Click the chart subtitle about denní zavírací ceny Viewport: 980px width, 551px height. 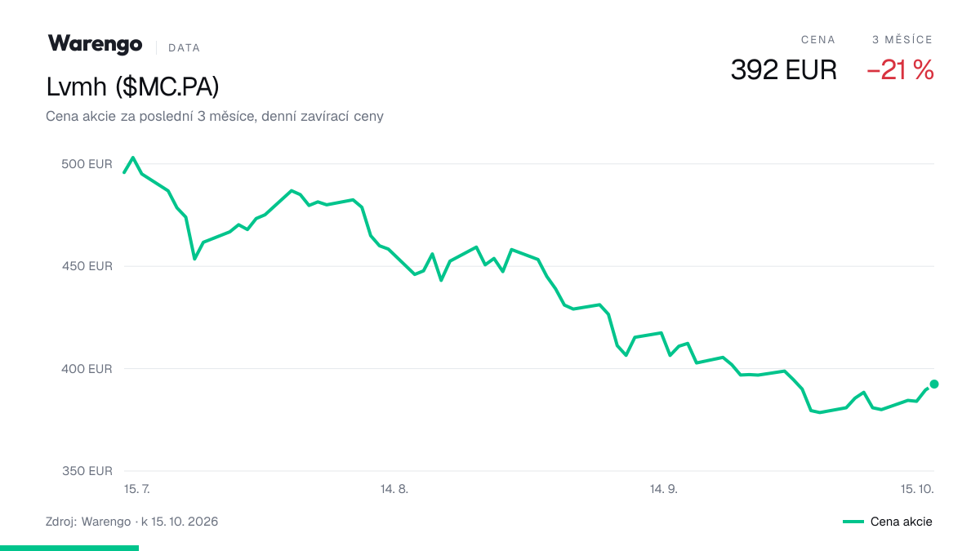[215, 117]
